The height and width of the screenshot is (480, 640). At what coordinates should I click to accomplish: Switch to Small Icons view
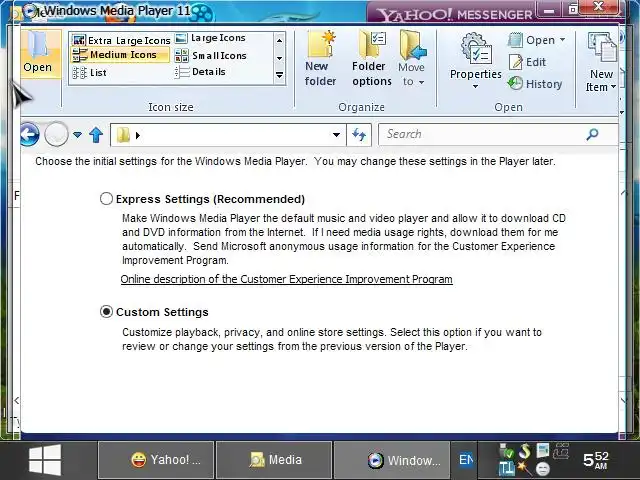point(210,56)
